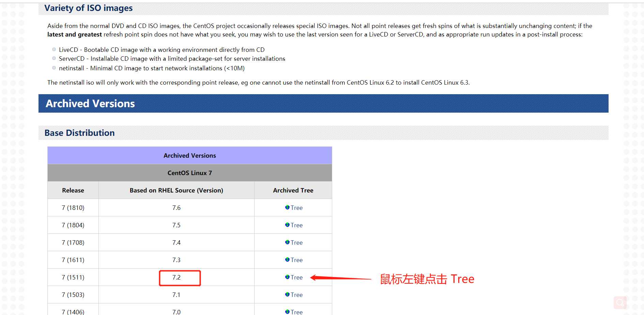
Task: Open the Tree link for release 7 (1810)
Action: click(296, 207)
